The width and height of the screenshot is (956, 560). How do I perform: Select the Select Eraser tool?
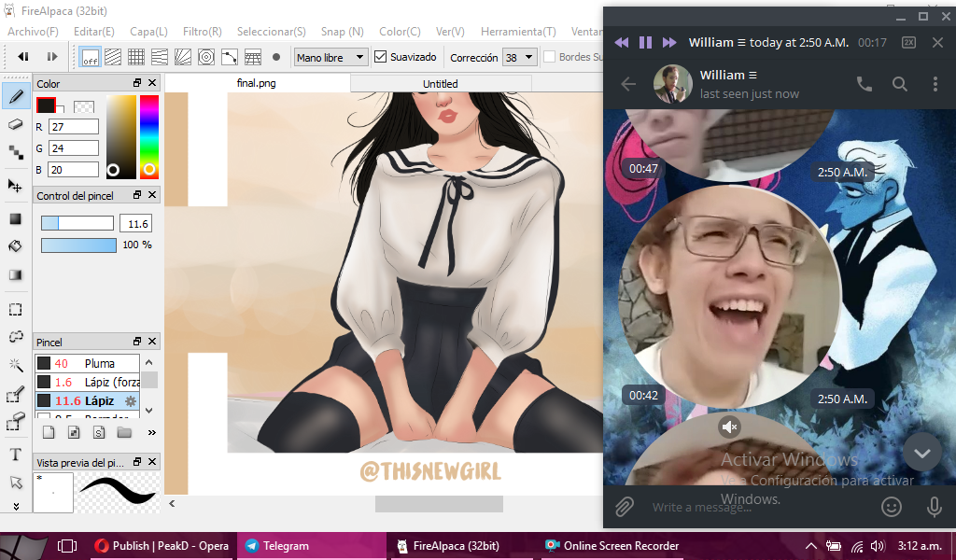click(x=16, y=422)
